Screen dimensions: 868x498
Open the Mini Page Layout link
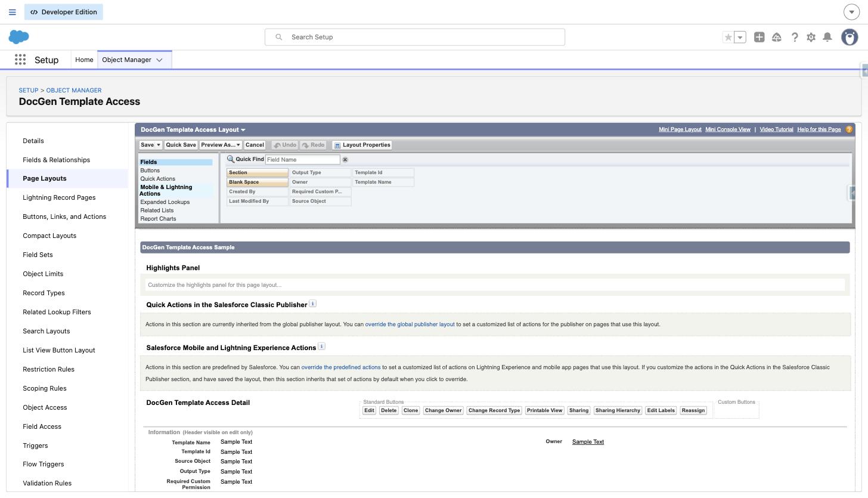680,129
